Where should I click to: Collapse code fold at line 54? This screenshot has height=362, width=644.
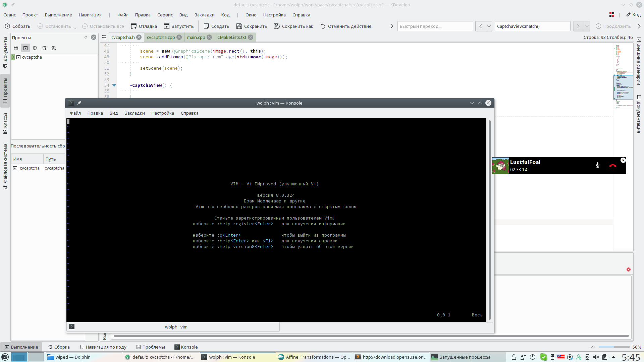point(114,85)
